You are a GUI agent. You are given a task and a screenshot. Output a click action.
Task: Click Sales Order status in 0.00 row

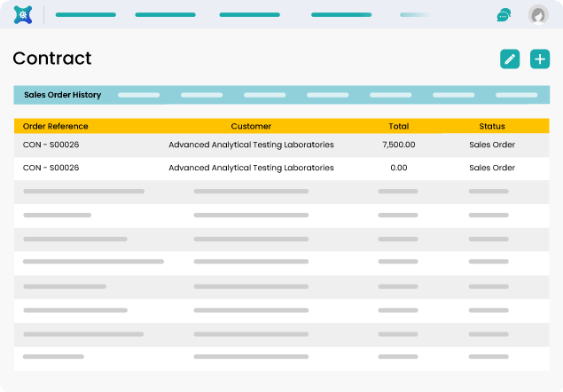tap(492, 168)
